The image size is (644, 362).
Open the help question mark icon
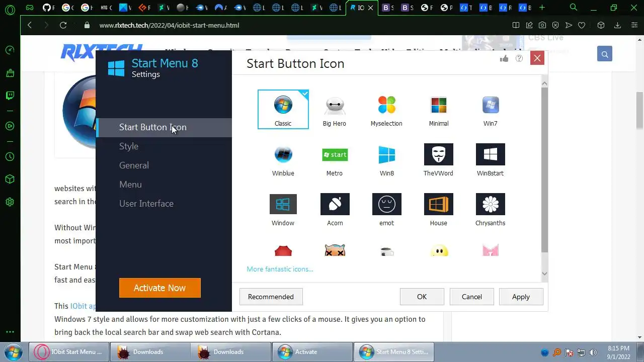pyautogui.click(x=519, y=58)
